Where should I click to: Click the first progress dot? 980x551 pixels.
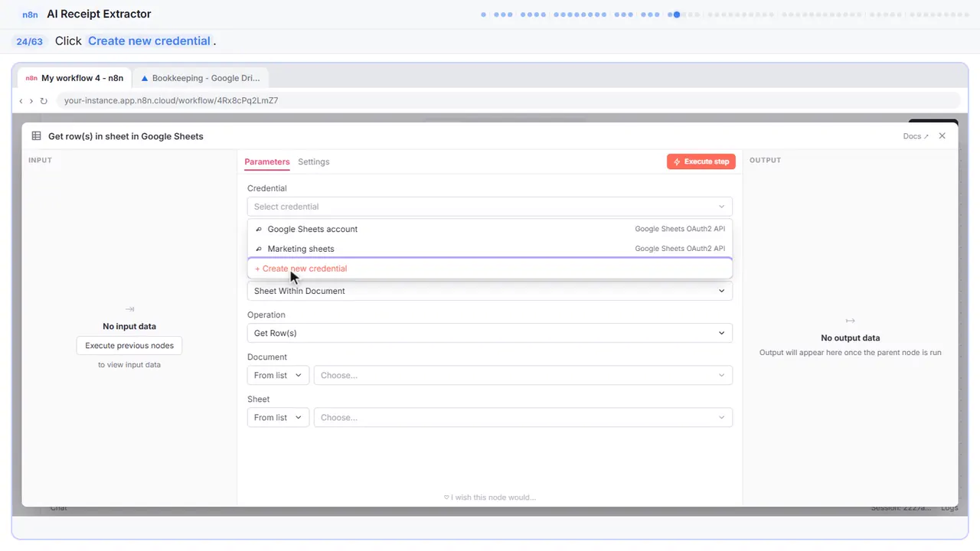click(x=483, y=14)
